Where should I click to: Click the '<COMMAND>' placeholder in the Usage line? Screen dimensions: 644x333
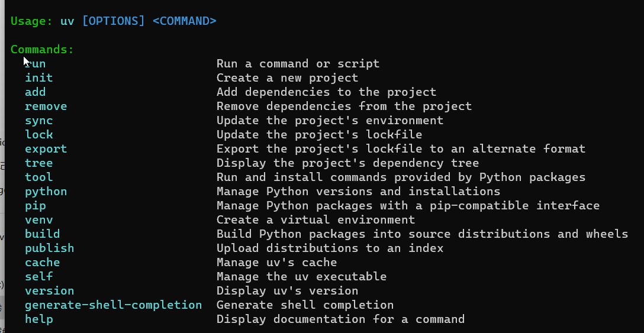click(x=185, y=21)
